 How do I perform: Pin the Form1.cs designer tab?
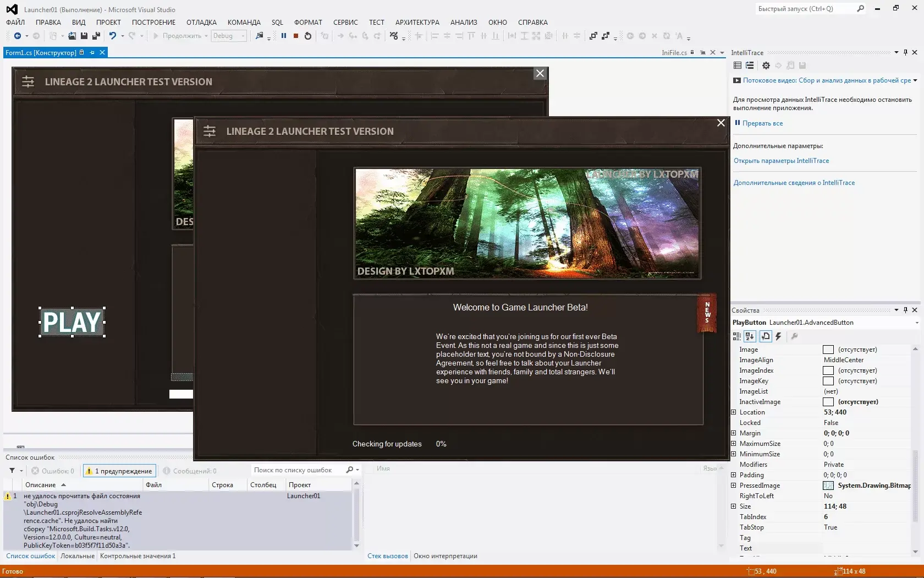pos(92,52)
